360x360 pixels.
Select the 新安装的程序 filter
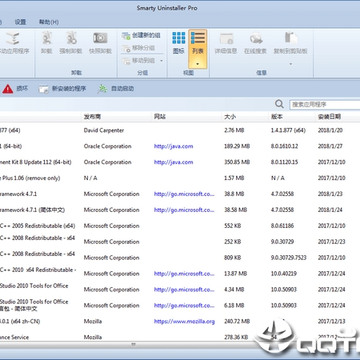click(x=62, y=89)
